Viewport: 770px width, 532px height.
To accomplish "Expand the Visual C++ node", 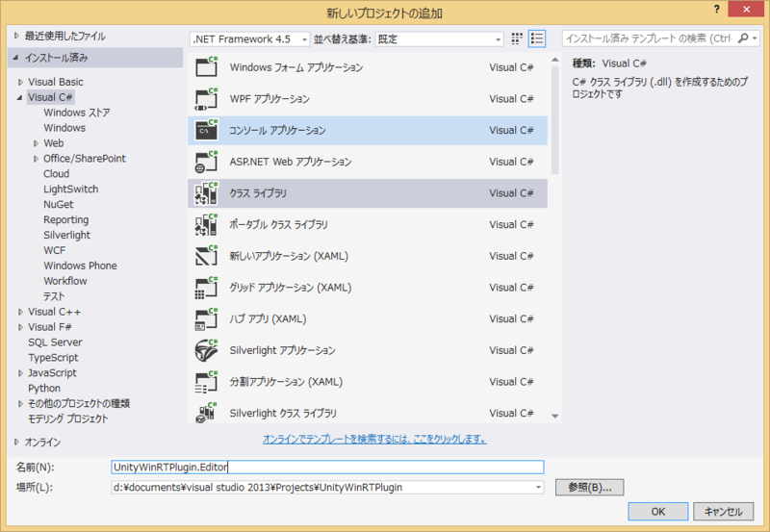I will (x=20, y=312).
